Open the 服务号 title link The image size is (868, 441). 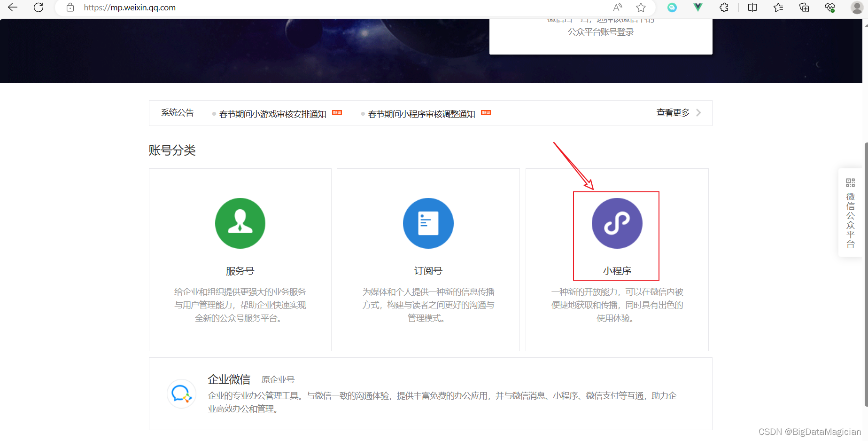coord(240,271)
